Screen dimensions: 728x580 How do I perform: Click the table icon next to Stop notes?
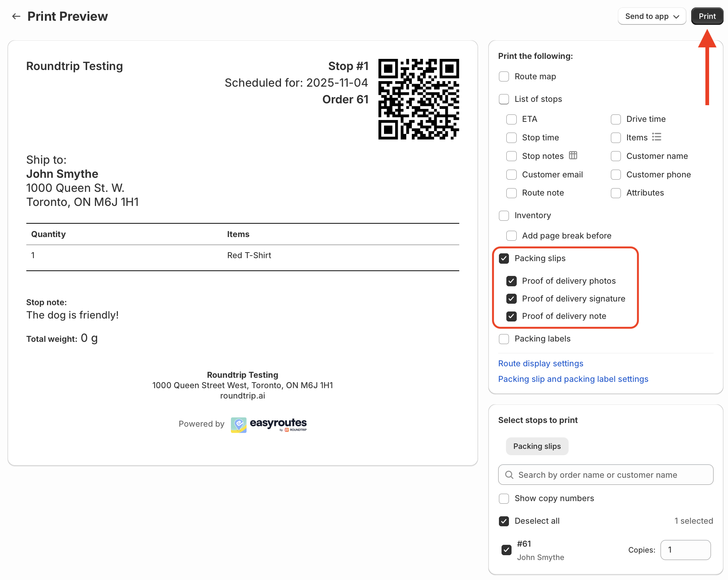click(573, 156)
